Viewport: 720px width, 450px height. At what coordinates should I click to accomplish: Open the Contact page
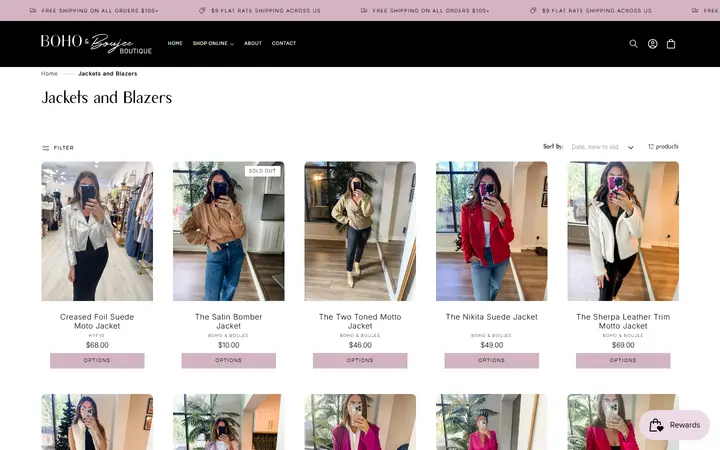click(284, 43)
